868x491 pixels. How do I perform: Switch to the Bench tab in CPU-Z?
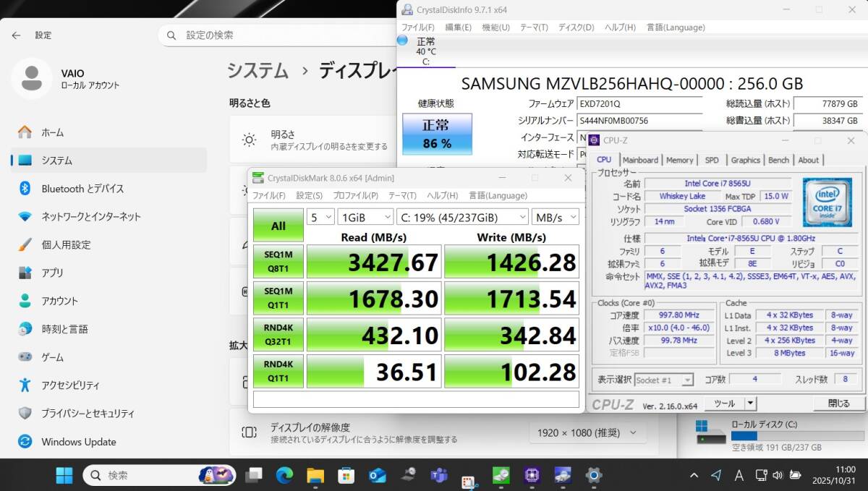click(x=778, y=160)
